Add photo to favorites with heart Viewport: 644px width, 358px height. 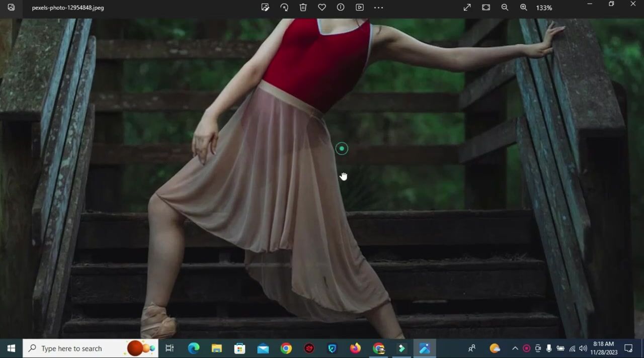pyautogui.click(x=322, y=8)
